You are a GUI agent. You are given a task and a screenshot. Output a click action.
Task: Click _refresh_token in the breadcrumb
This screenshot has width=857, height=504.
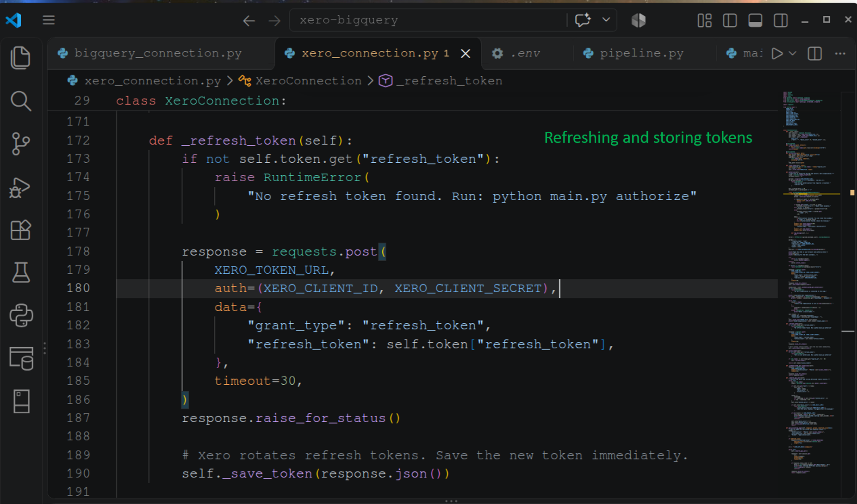(449, 81)
